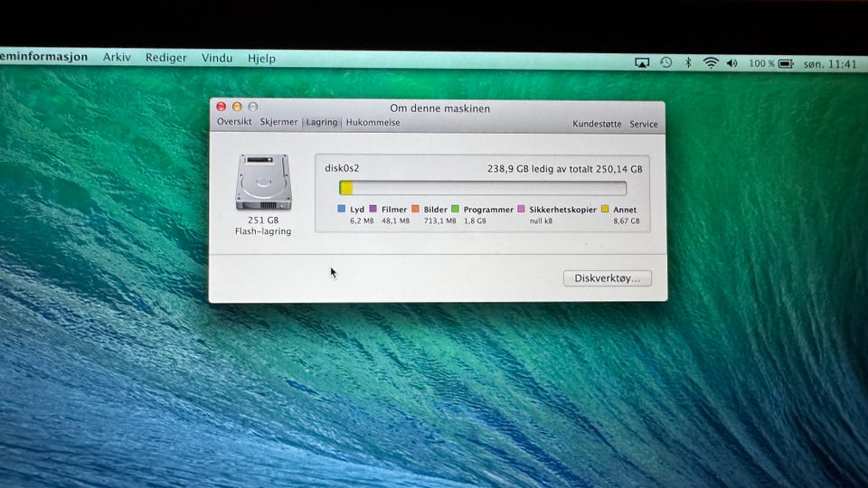
Task: Minimize the window with yellow button
Action: tap(237, 107)
